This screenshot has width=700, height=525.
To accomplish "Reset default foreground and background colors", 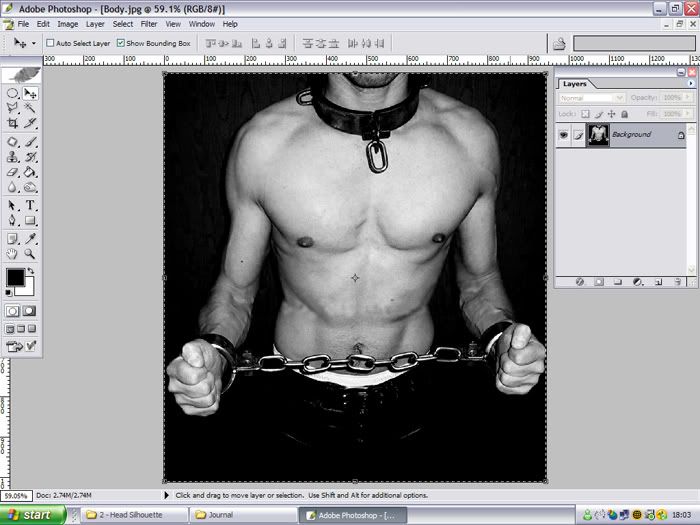I will tap(8, 293).
